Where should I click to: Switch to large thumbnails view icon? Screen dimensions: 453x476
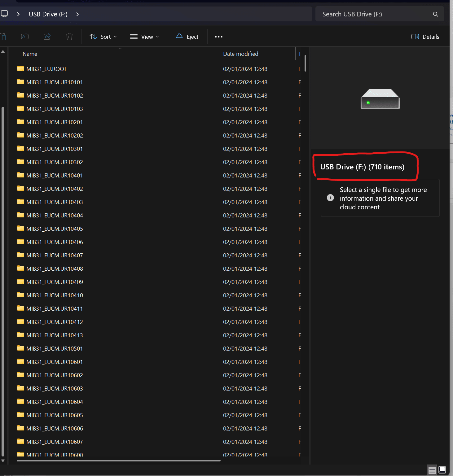click(442, 470)
